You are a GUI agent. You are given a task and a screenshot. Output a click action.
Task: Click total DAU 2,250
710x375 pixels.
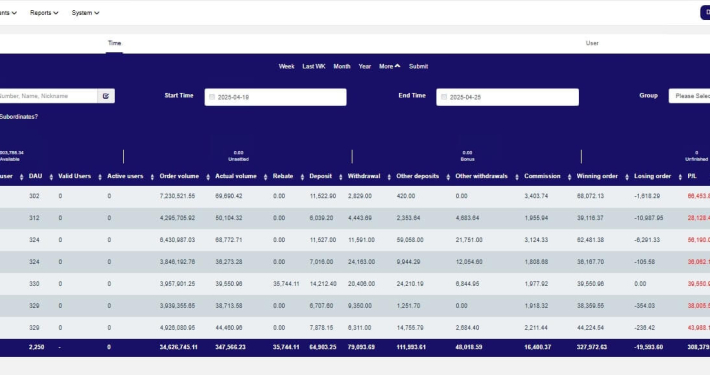(37, 347)
